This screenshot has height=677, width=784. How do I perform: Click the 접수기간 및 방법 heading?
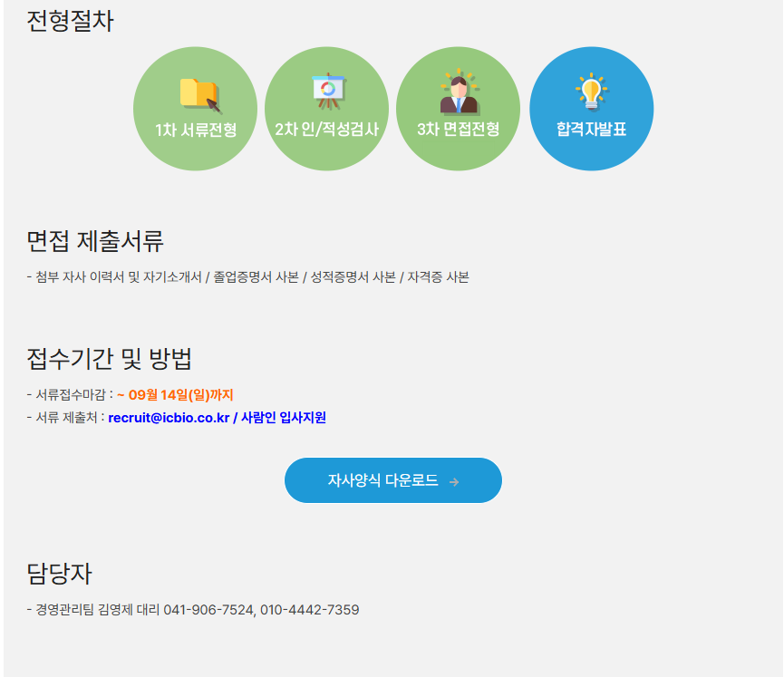[x=109, y=359]
